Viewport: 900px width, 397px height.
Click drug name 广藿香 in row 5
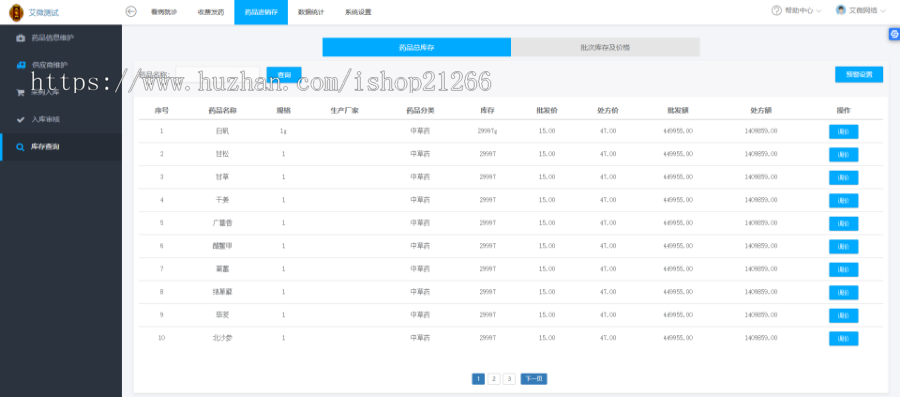pos(222,223)
